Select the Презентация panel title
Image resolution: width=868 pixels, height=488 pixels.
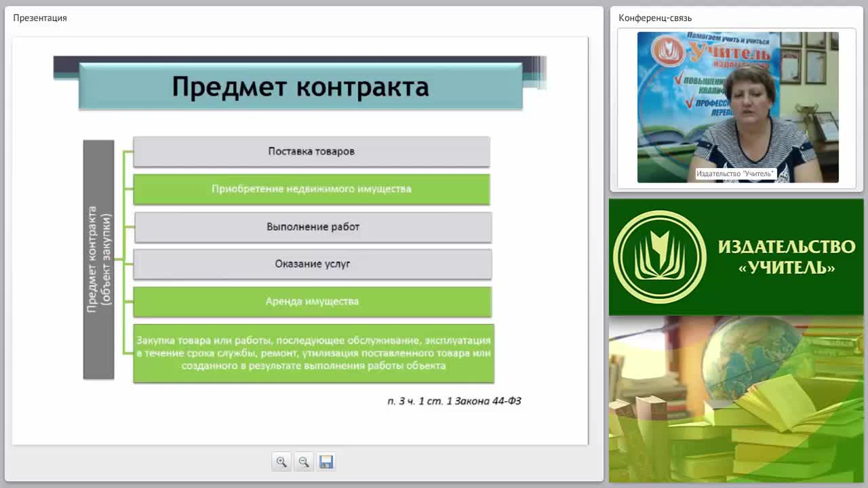coord(40,18)
